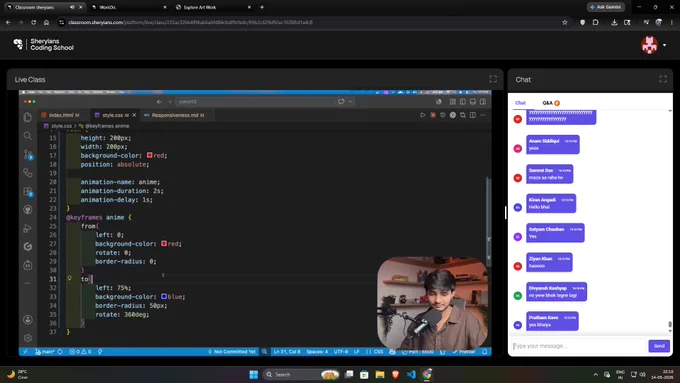Screen dimensions: 680x383
Task: Open the Chrome menu three dots
Action: (x=671, y=22)
